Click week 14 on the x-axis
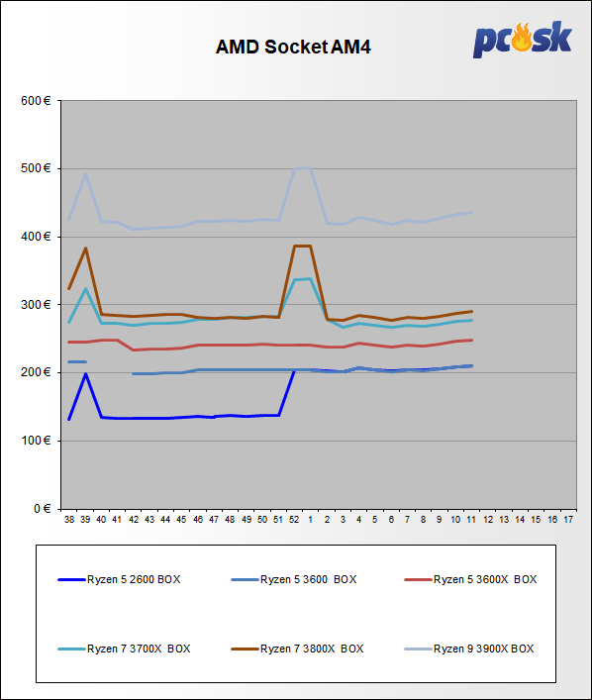The image size is (592, 700). point(520,520)
